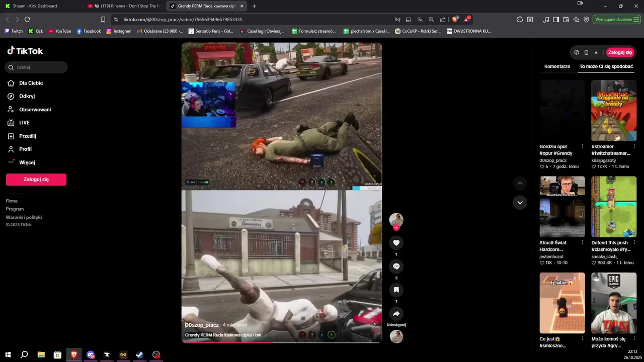The height and width of the screenshot is (362, 644).
Task: Click the pink Zaloguj się sidebar button
Action: pyautogui.click(x=36, y=179)
